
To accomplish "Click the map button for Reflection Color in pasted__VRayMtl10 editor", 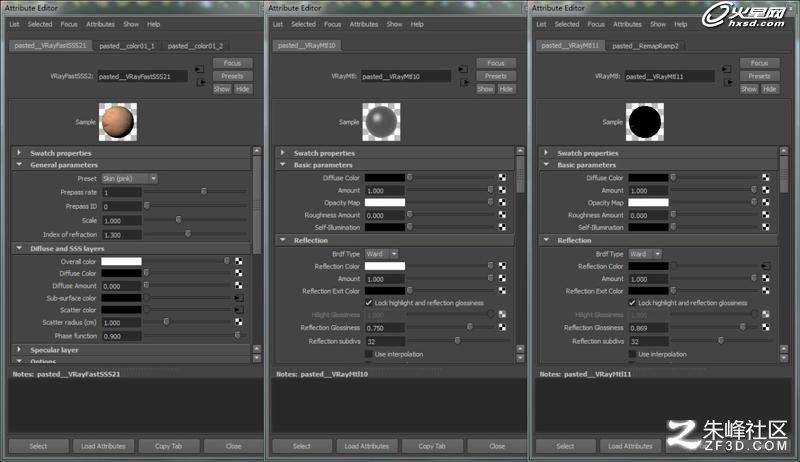I will coord(503,266).
